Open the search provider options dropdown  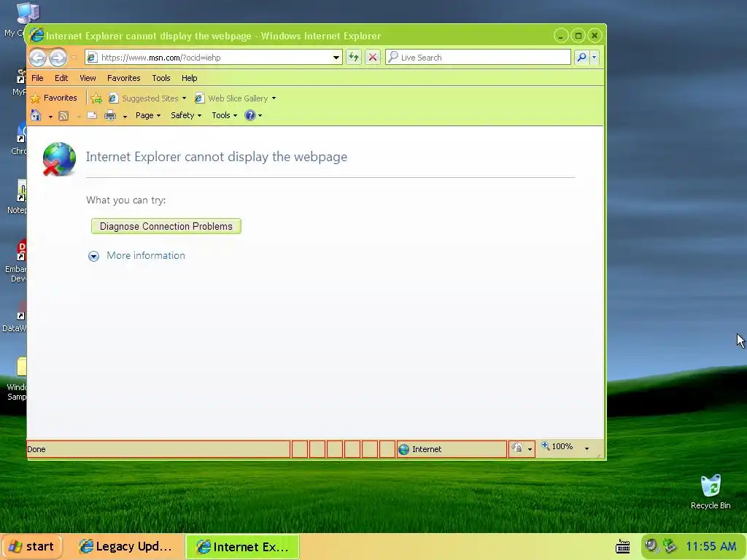tap(594, 58)
